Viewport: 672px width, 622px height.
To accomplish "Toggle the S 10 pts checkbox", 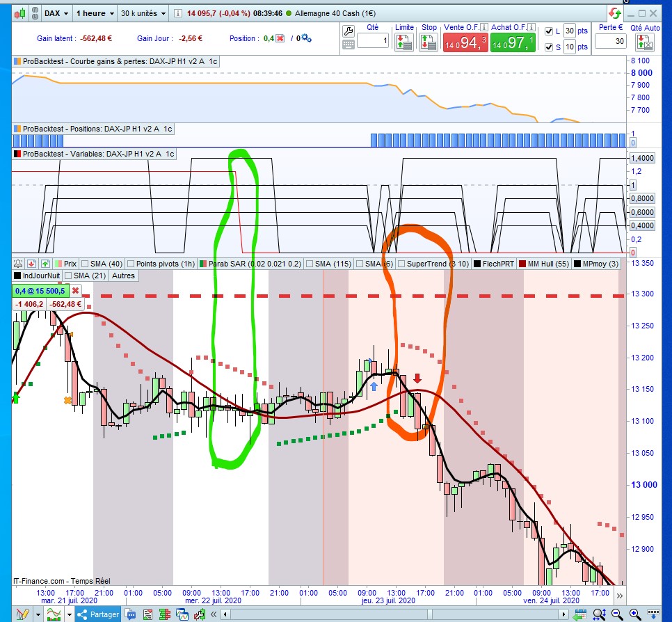I will (549, 47).
